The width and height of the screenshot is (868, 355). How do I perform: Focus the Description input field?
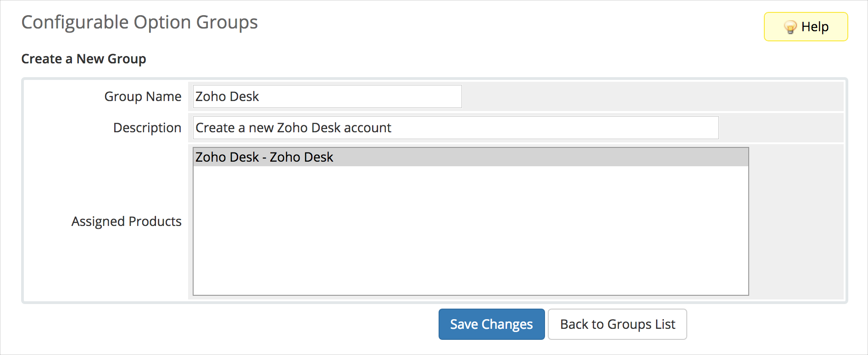click(456, 128)
